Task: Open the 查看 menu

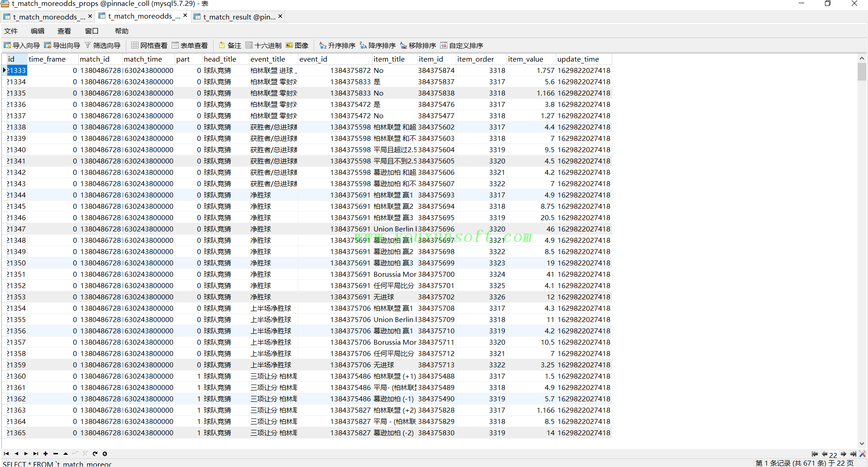Action: [x=64, y=31]
